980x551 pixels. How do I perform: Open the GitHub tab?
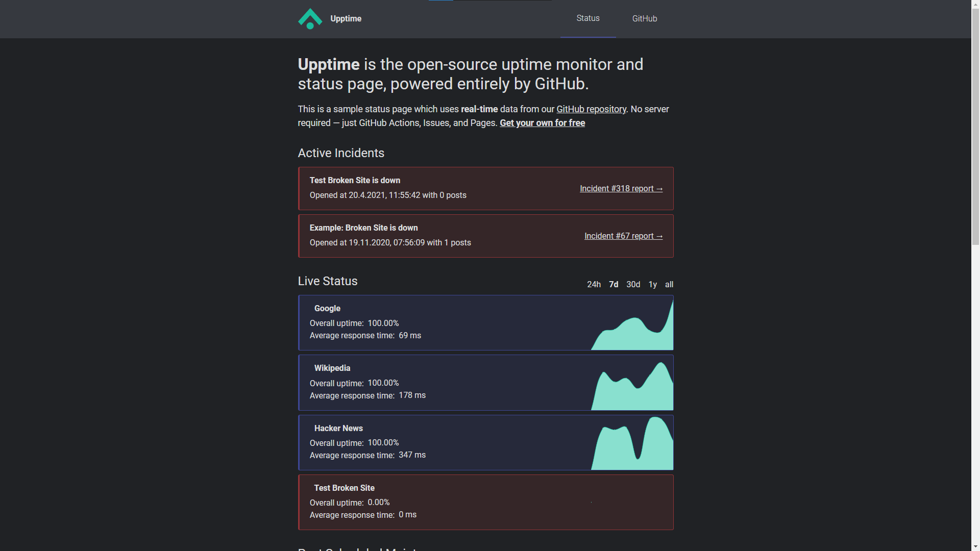click(x=644, y=18)
